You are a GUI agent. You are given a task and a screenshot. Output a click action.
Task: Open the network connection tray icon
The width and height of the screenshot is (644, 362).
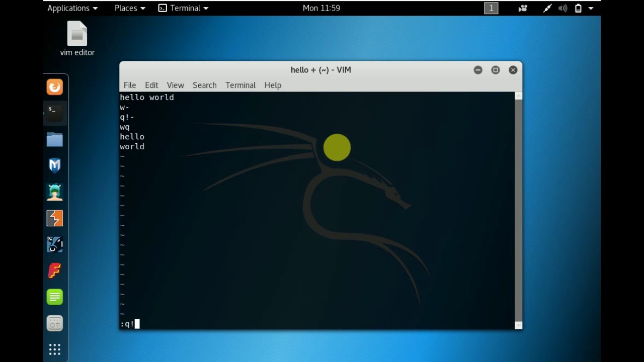point(547,8)
